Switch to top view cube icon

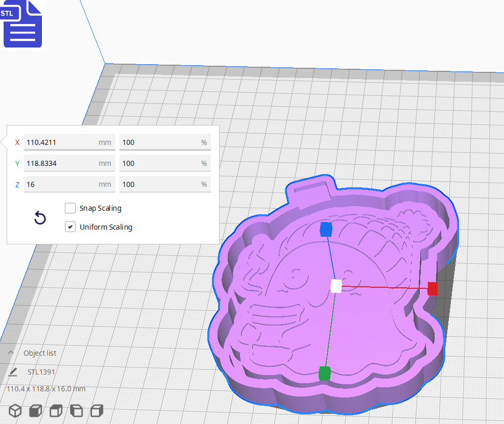pyautogui.click(x=55, y=411)
